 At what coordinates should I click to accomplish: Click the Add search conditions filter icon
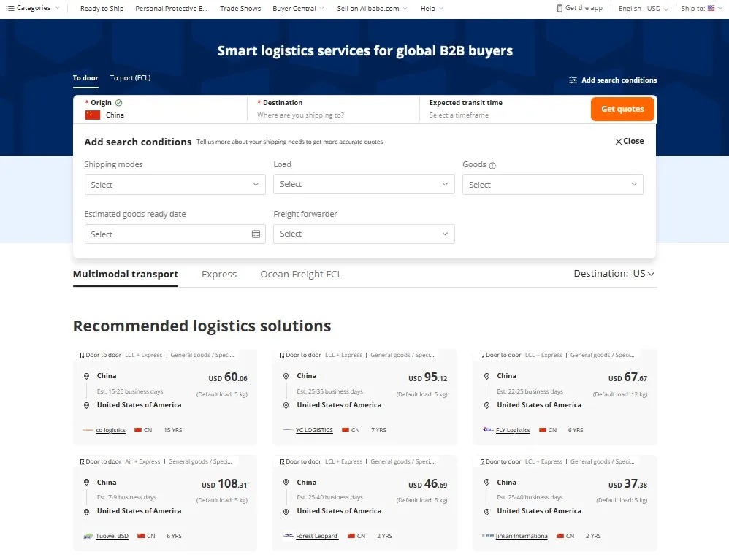573,80
